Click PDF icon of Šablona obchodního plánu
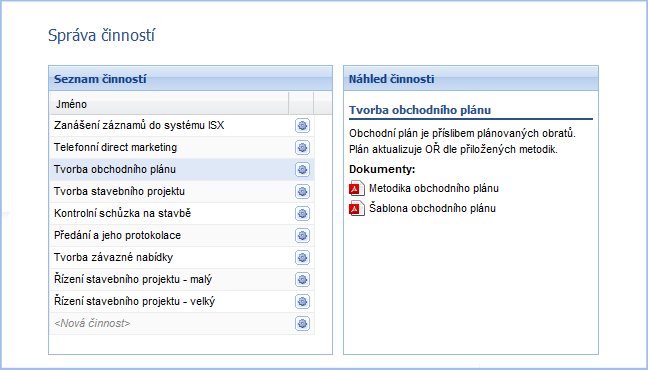The width and height of the screenshot is (648, 370). pyautogui.click(x=357, y=208)
